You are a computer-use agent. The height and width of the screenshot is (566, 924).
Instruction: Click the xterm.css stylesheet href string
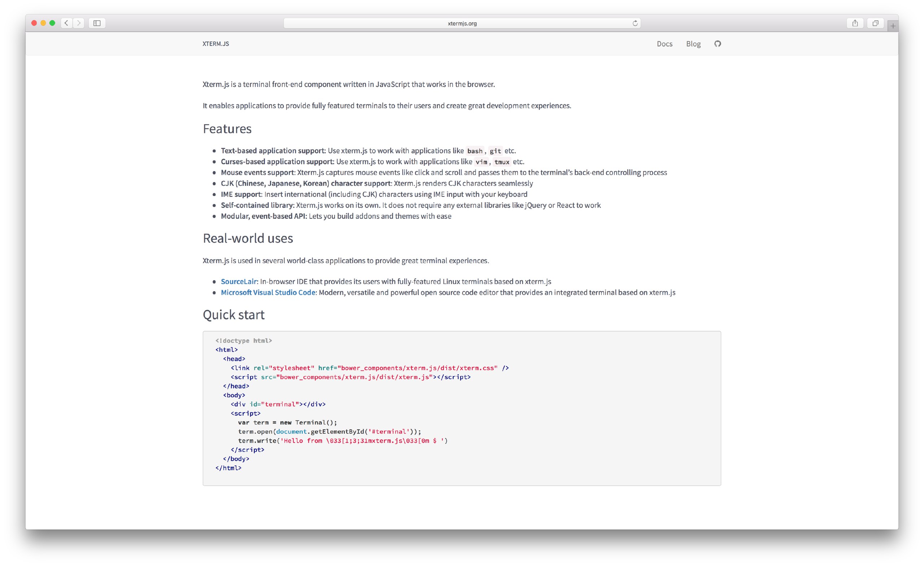[x=417, y=368]
